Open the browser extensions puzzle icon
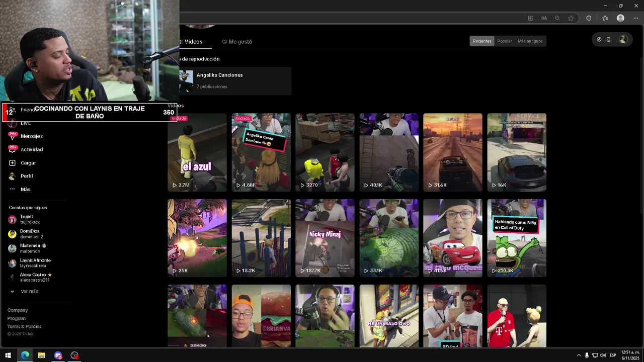The width and height of the screenshot is (644, 362). pyautogui.click(x=589, y=18)
